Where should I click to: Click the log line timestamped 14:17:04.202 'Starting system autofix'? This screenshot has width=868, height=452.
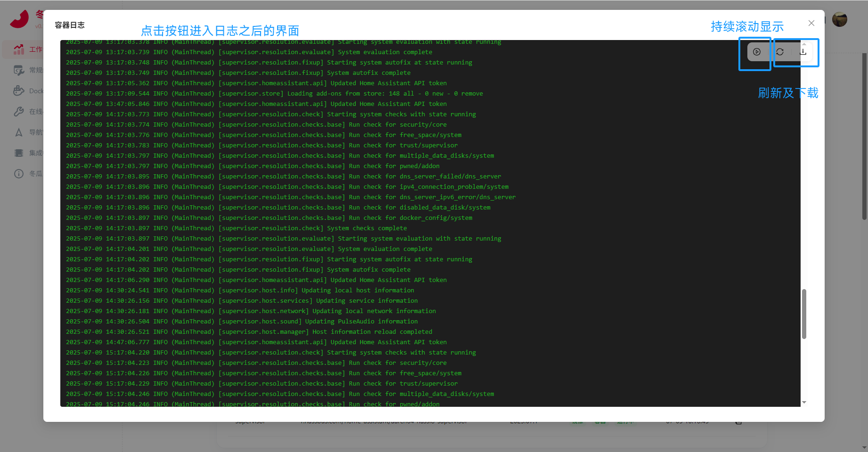tap(269, 259)
